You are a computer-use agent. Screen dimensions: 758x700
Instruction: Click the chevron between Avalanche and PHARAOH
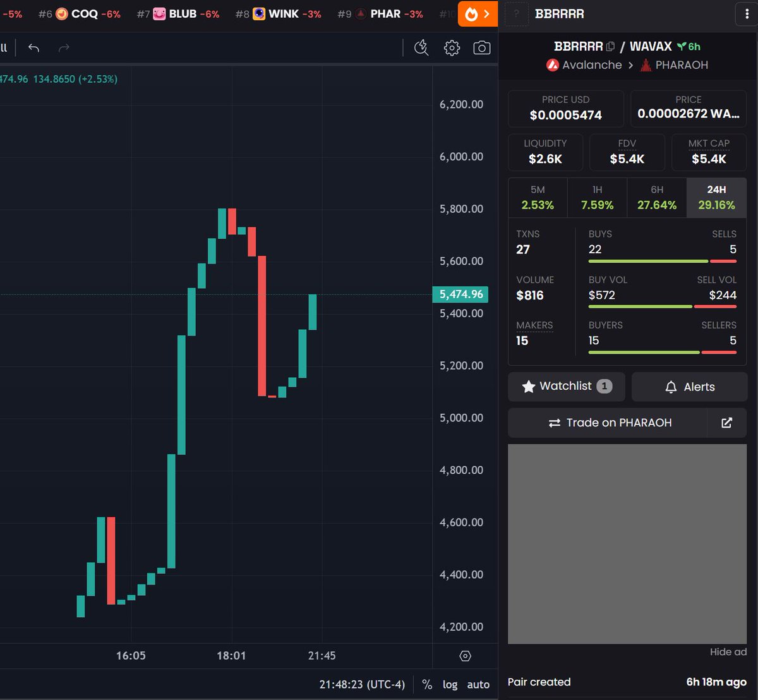[x=631, y=64]
